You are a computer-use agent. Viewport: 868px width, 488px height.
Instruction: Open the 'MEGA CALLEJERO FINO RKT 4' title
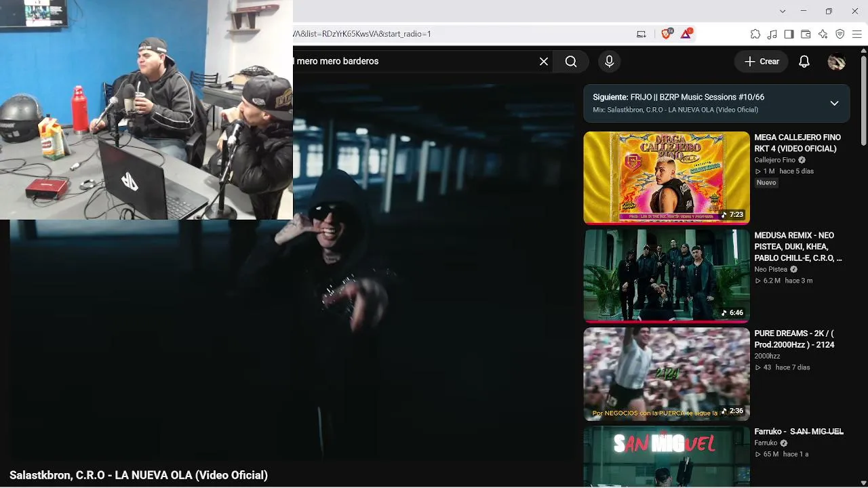pyautogui.click(x=797, y=143)
